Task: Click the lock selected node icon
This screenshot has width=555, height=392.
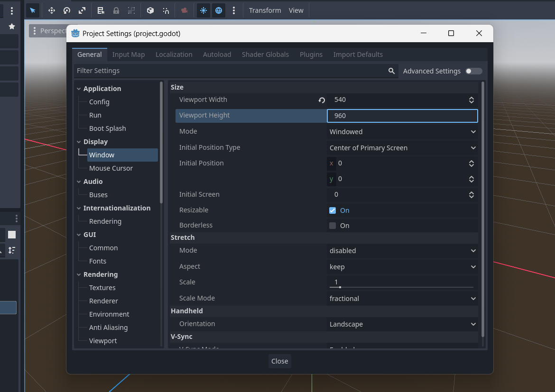Action: point(116,10)
